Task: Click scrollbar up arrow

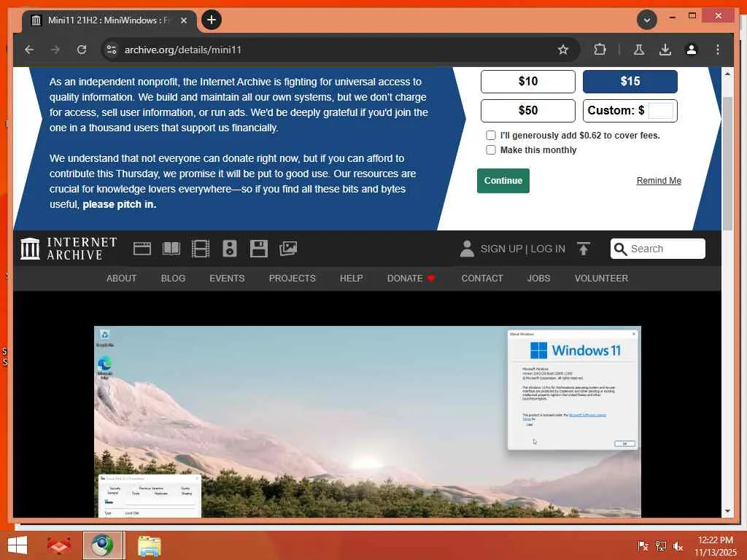Action: pos(727,74)
